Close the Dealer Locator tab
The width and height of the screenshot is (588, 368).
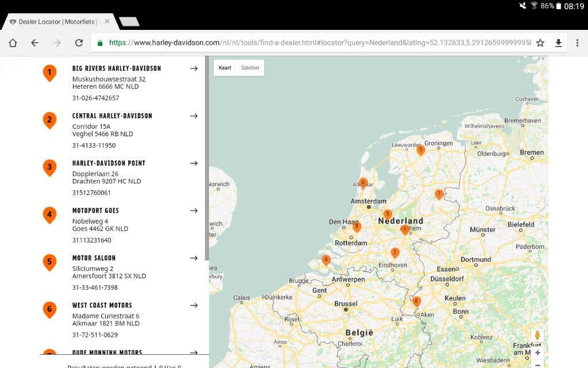pyautogui.click(x=107, y=21)
